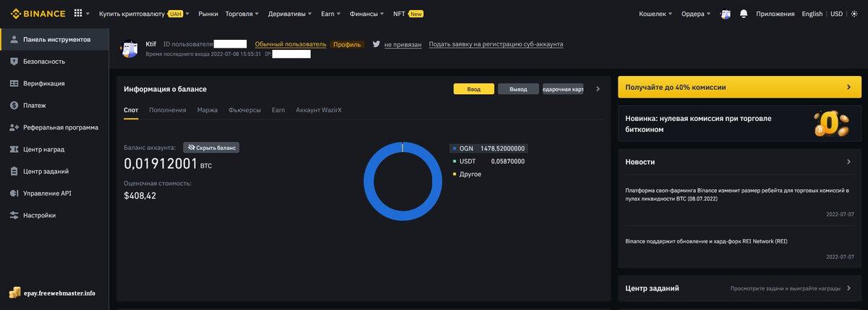Click the Вывод button
The image size is (868, 310).
click(x=518, y=89)
